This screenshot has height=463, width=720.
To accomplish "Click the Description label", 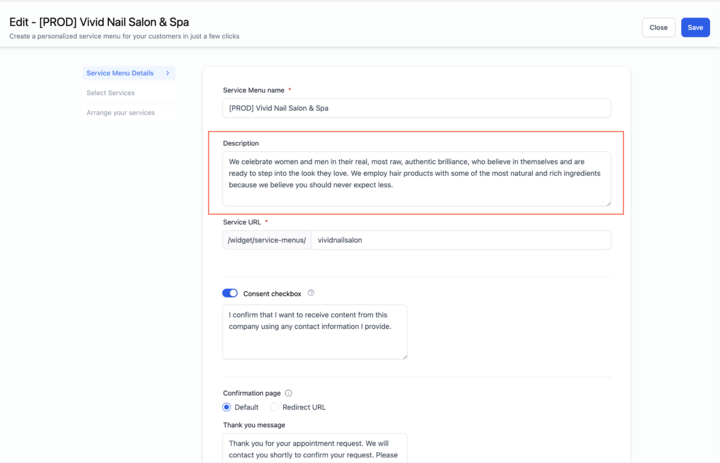I will click(x=241, y=143).
